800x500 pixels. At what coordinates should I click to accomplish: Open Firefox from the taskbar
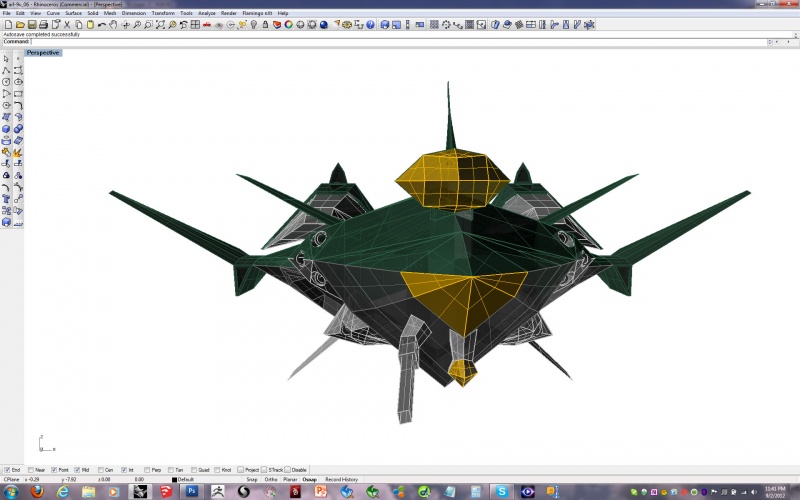click(x=37, y=492)
